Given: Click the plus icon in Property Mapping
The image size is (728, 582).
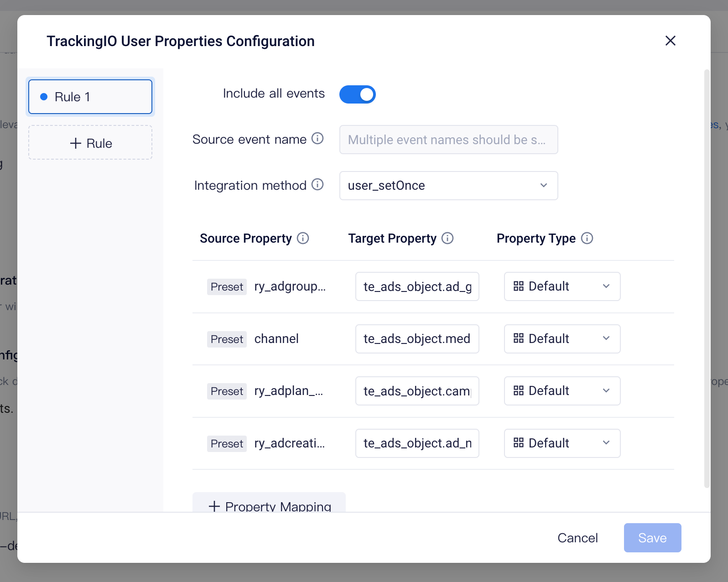Looking at the screenshot, I should 214,506.
